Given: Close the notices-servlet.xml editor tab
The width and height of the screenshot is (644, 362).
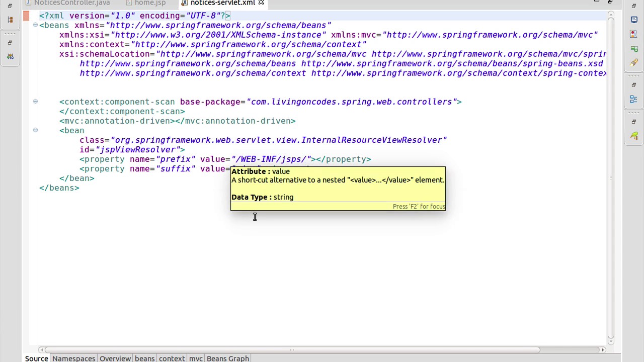Looking at the screenshot, I should pyautogui.click(x=261, y=3).
